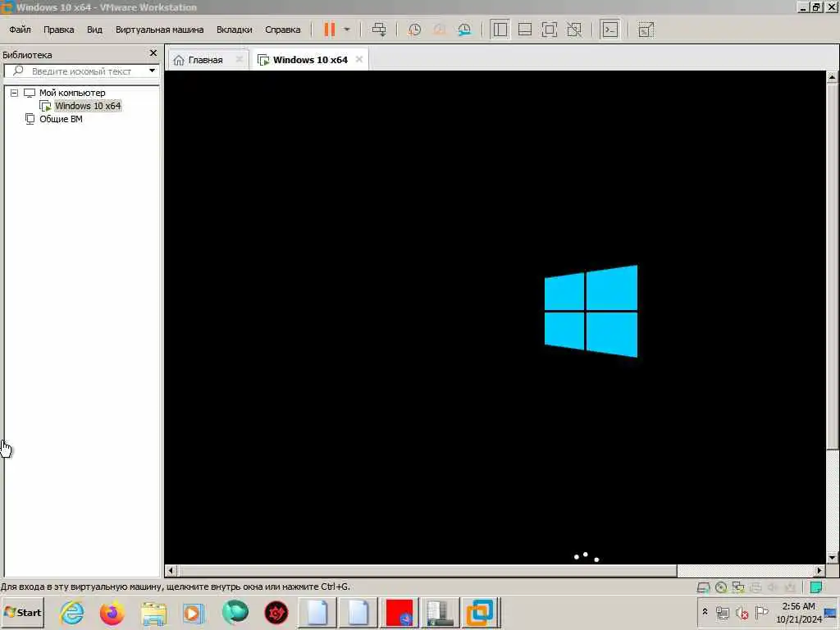Viewport: 840px width, 630px height.
Task: Open the power options dropdown arrow beside pause
Action: [x=347, y=30]
